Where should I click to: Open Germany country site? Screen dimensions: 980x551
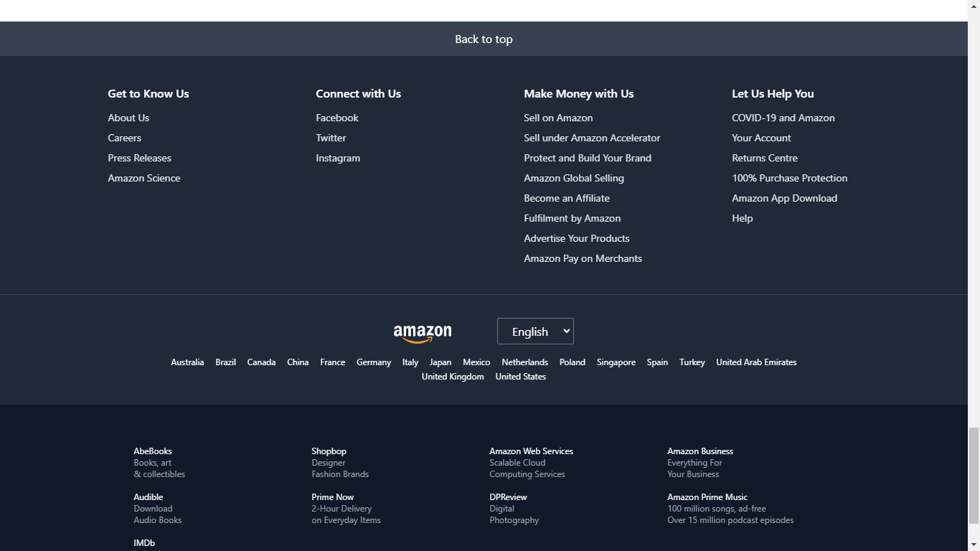pos(374,362)
